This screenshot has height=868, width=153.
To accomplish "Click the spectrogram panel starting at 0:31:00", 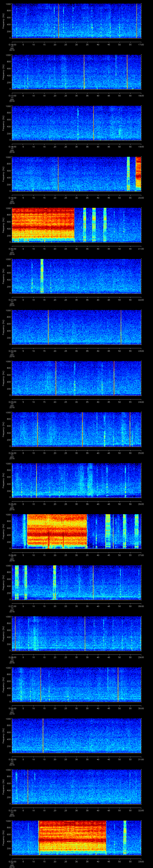I will 77,787.
